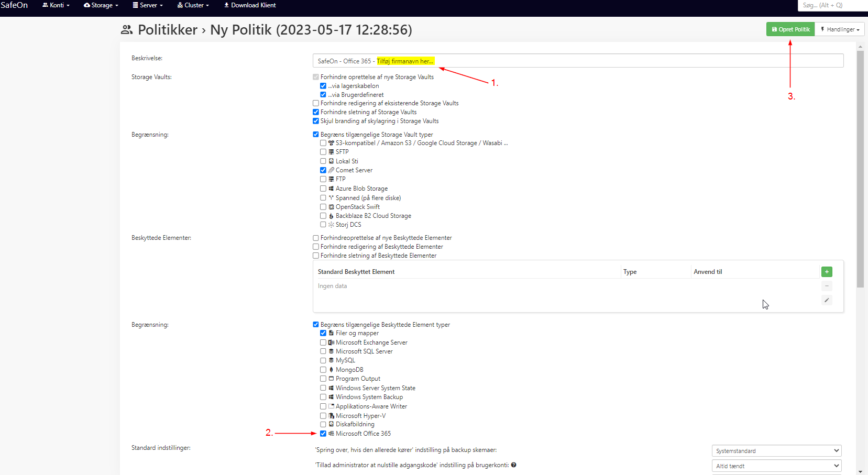Enable Forhindre redigering af Beskyttede Elementer
Viewport: 868px width, 475px height.
(x=316, y=247)
